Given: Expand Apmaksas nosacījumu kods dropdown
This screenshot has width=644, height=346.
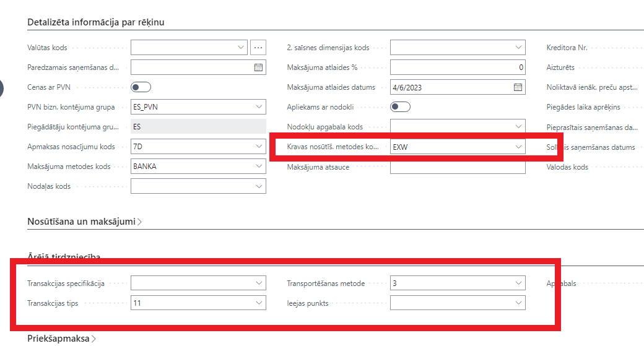Looking at the screenshot, I should (x=259, y=147).
